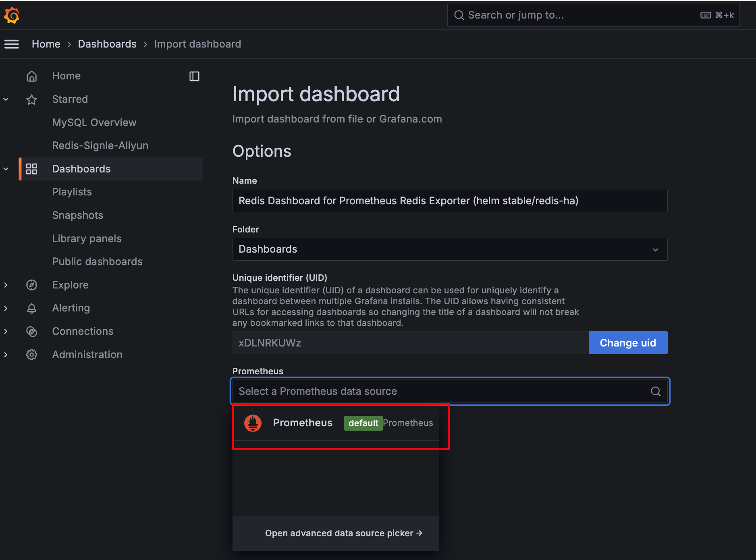Toggle the hamburger navigation menu
This screenshot has height=560, width=756.
pyautogui.click(x=12, y=44)
